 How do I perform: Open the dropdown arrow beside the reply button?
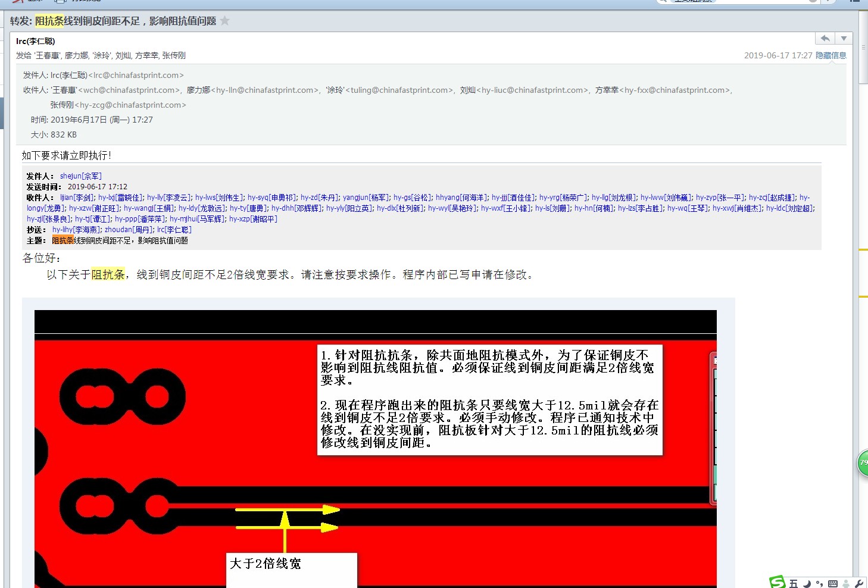pos(844,39)
